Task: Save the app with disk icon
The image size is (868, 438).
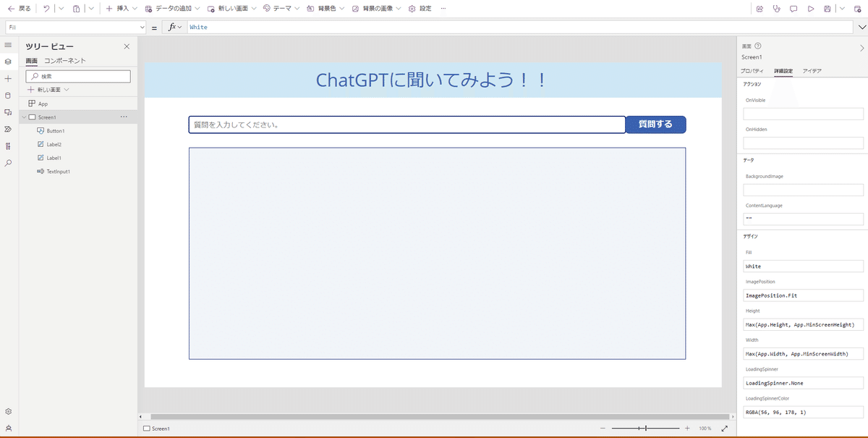Action: [827, 9]
